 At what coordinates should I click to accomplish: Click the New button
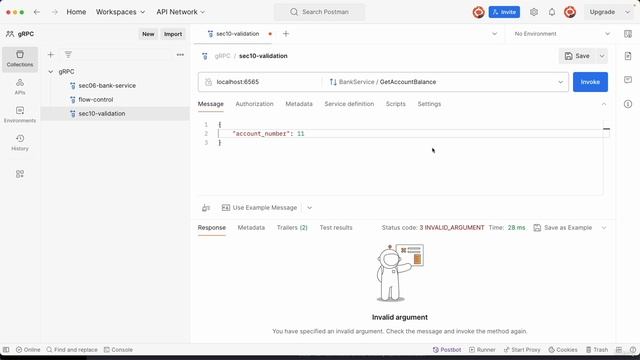(x=148, y=34)
